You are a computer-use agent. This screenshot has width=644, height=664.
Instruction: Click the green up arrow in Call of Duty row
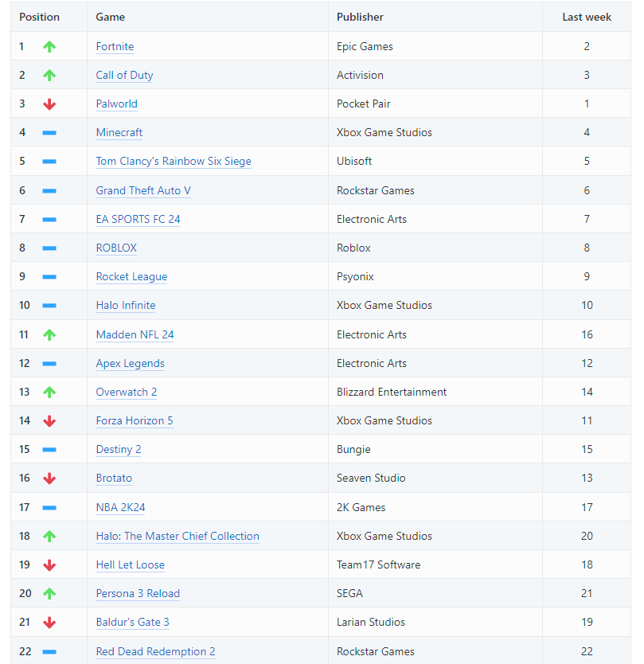49,76
